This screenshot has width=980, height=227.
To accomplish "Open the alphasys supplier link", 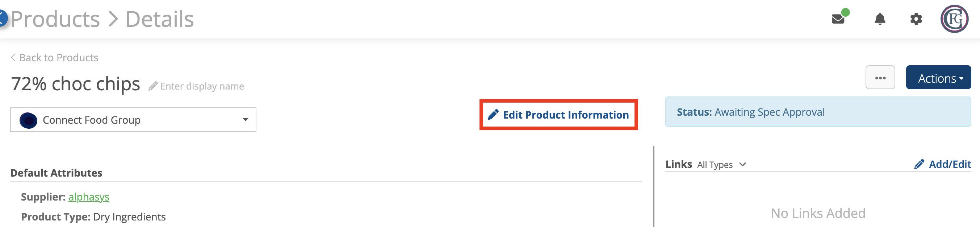I will tap(89, 197).
